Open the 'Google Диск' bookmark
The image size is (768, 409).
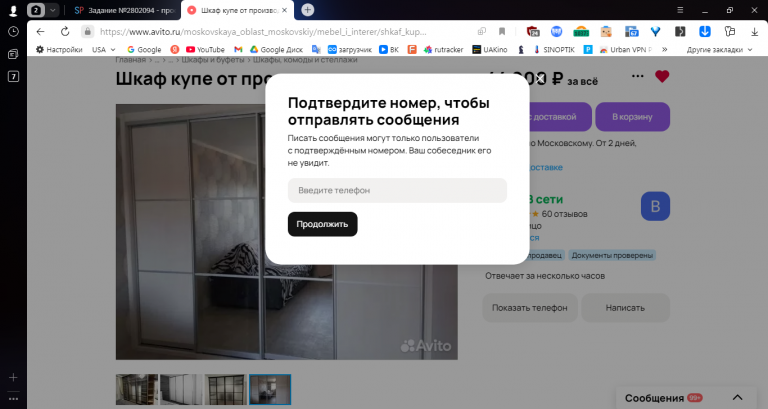tap(277, 49)
